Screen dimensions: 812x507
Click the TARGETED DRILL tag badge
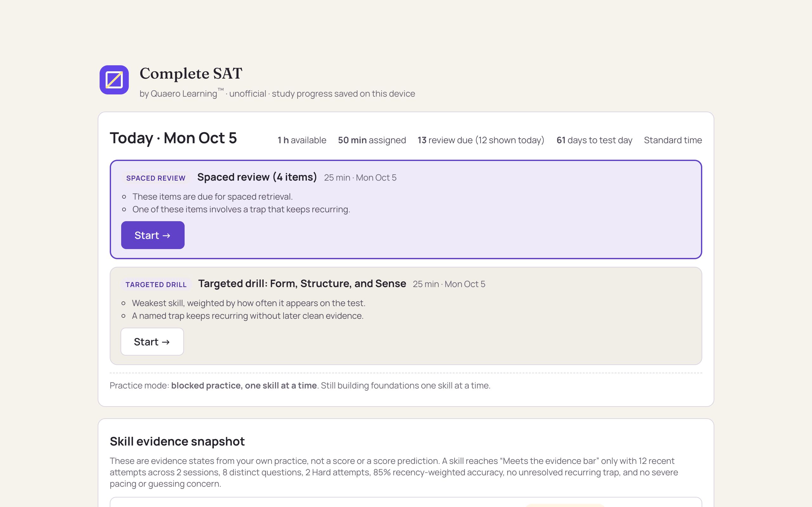[156, 285]
